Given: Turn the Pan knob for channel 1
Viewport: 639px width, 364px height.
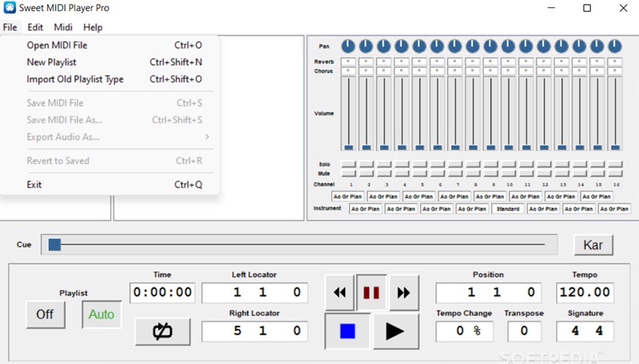Looking at the screenshot, I should [348, 46].
